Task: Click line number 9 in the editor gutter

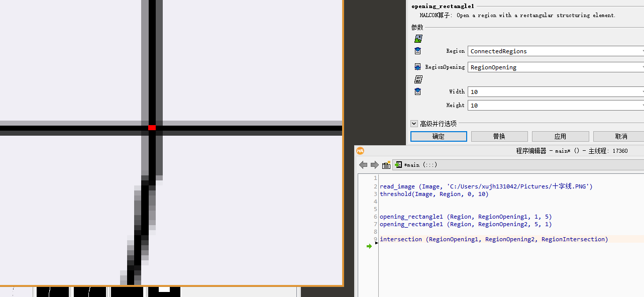Action: point(375,239)
